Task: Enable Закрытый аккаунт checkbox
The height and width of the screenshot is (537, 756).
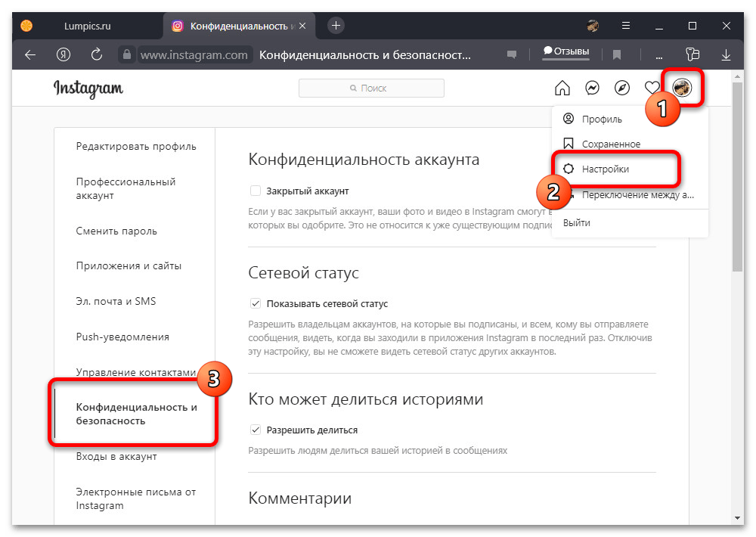Action: 256,191
